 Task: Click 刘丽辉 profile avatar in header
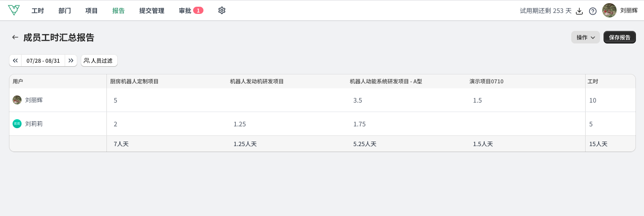[609, 10]
